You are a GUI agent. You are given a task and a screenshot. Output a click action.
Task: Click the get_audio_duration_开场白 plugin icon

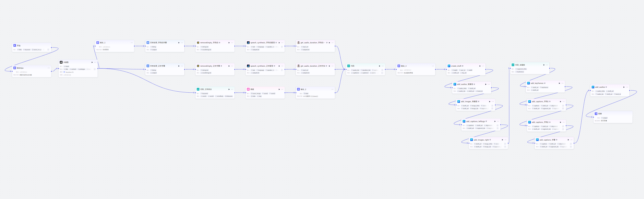click(x=298, y=43)
